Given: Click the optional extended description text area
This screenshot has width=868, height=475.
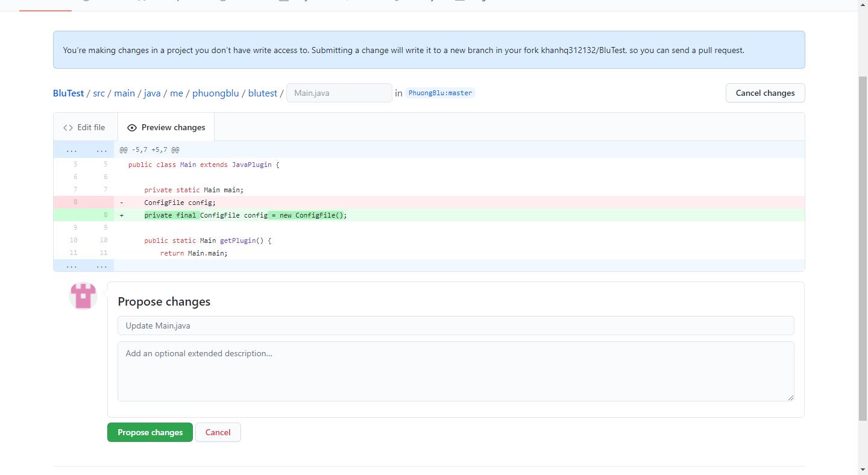Looking at the screenshot, I should click(455, 371).
